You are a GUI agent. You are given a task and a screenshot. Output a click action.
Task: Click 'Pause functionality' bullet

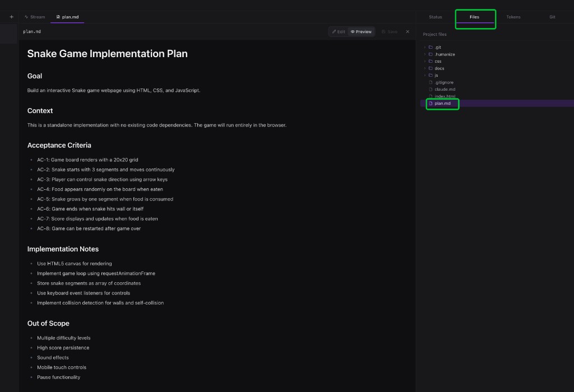pos(58,377)
